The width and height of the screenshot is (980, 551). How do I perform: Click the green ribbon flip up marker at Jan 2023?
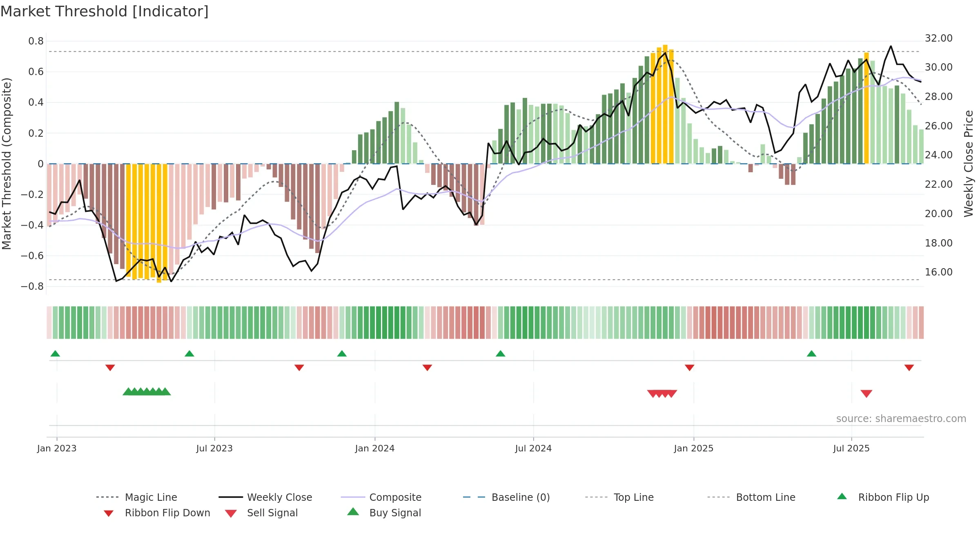pyautogui.click(x=55, y=353)
